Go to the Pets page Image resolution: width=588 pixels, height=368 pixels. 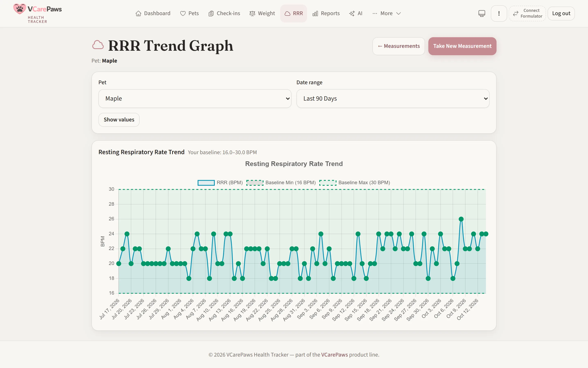189,13
